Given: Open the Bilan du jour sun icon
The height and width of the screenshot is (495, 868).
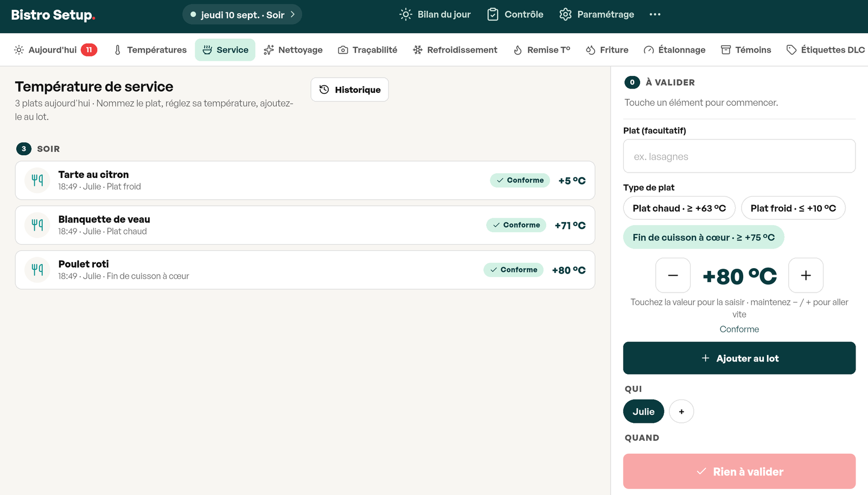Looking at the screenshot, I should (406, 15).
